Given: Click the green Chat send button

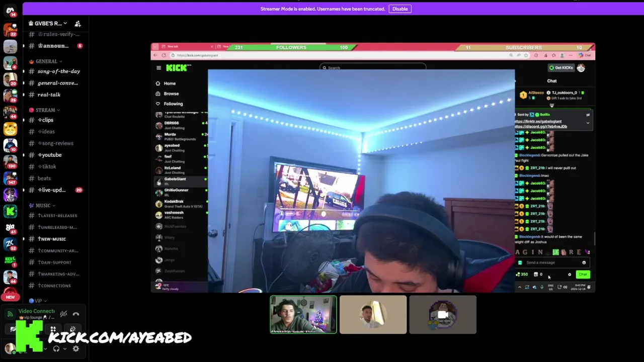Looking at the screenshot, I should [x=583, y=275].
